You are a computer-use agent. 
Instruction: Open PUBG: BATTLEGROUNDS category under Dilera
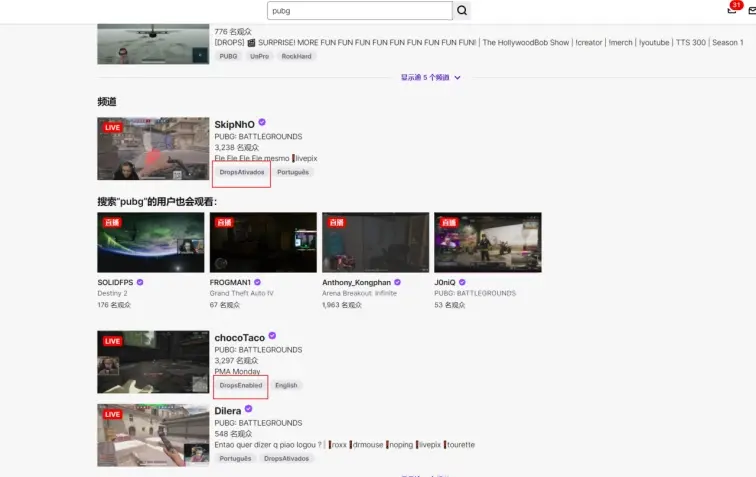(x=258, y=423)
